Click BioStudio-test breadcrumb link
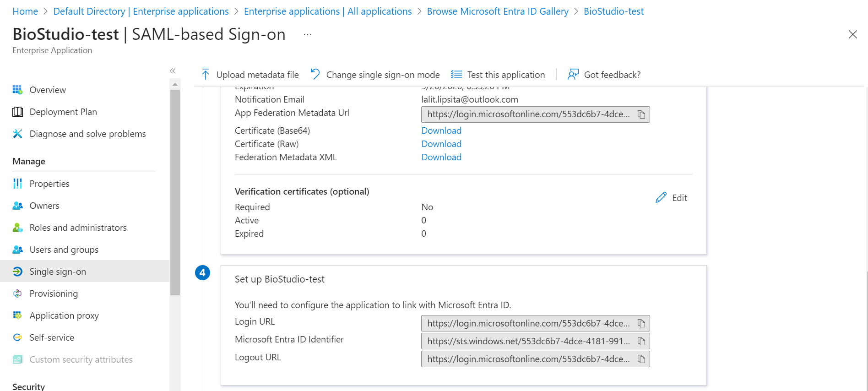The image size is (868, 391). (x=613, y=11)
